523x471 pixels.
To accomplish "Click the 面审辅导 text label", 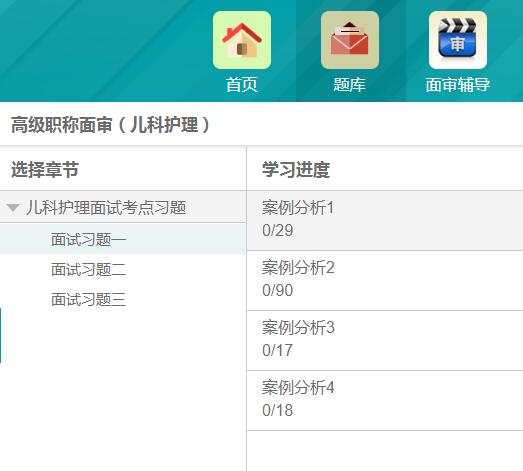I will click(x=458, y=85).
